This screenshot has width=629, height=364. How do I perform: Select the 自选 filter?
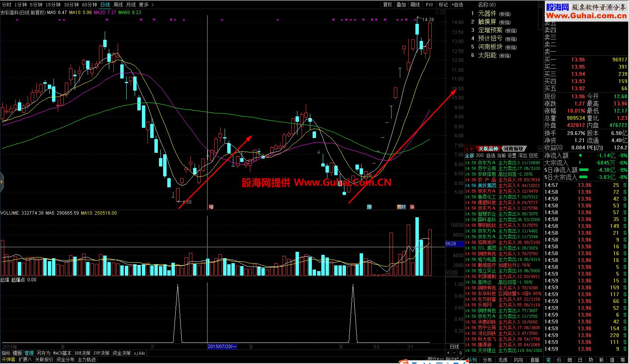(491, 155)
